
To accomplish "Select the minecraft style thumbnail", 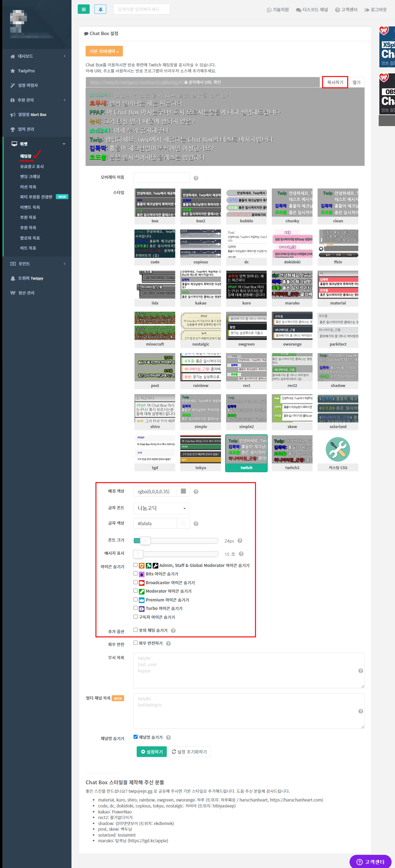I will [155, 330].
